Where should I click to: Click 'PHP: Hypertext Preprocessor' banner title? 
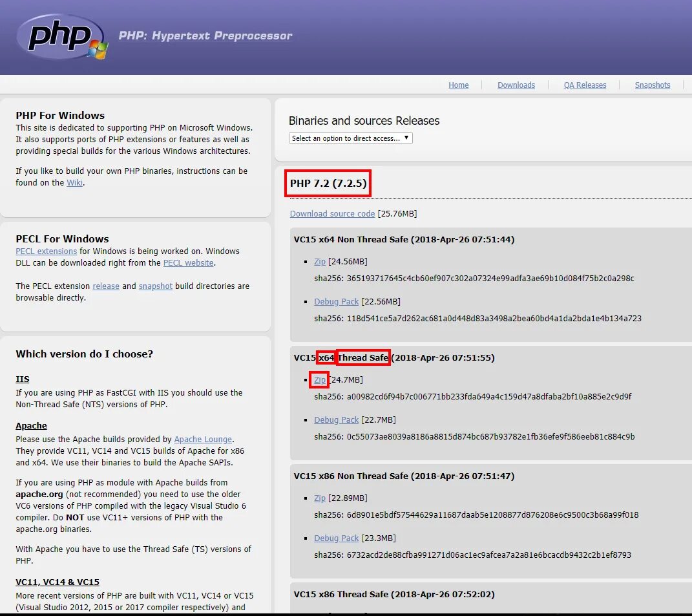(x=205, y=36)
